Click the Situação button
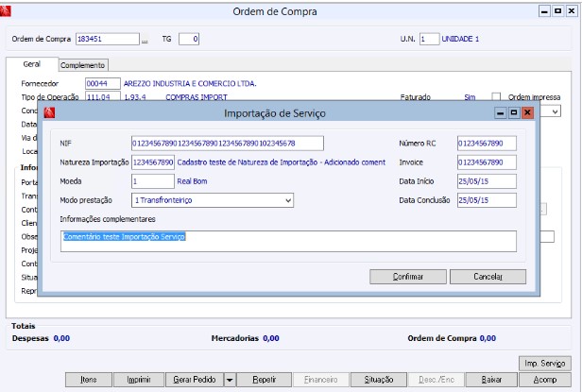The image size is (582, 392). (x=379, y=380)
